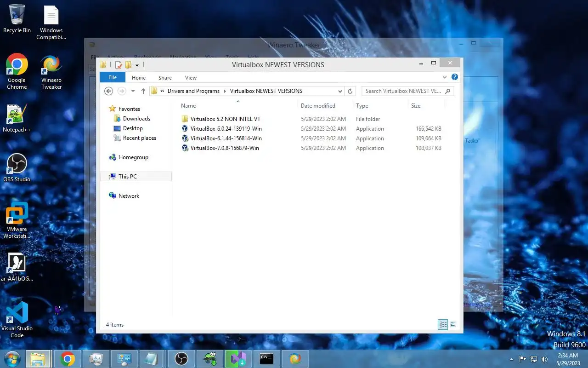The width and height of the screenshot is (588, 368).
Task: Open Desktop in the navigation pane
Action: point(133,128)
